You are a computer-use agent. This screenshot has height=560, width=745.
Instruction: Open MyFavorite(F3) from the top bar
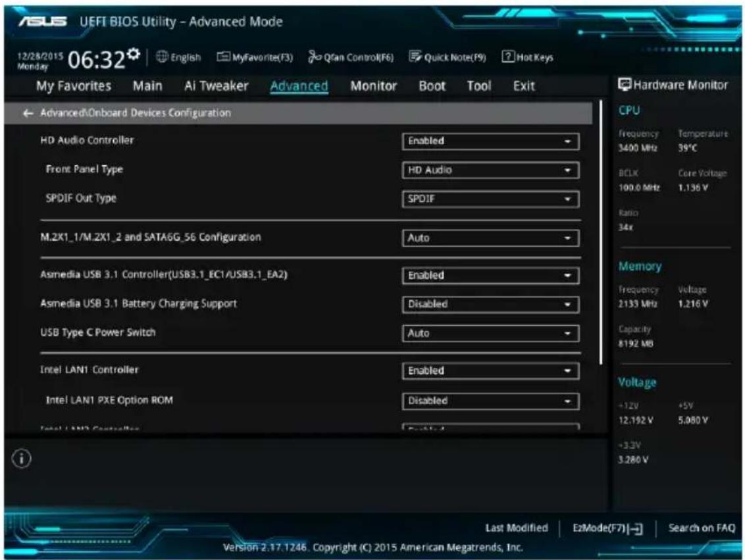pyautogui.click(x=255, y=57)
